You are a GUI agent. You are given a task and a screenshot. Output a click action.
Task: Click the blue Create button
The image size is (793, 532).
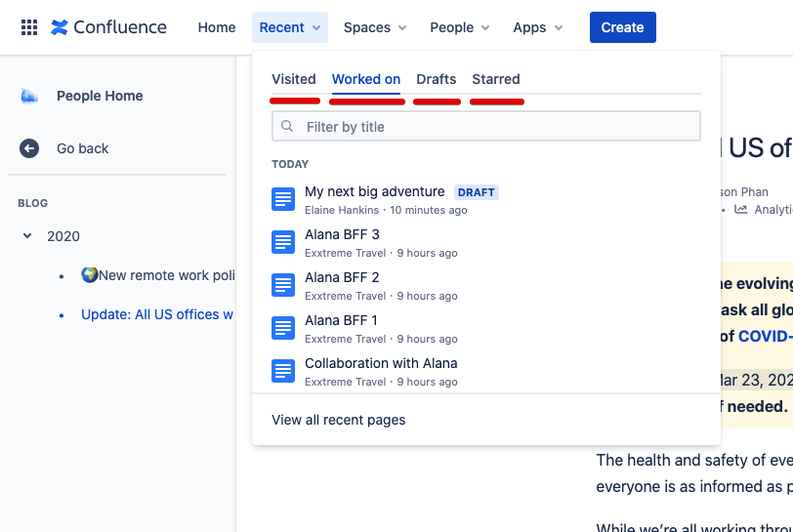tap(622, 27)
